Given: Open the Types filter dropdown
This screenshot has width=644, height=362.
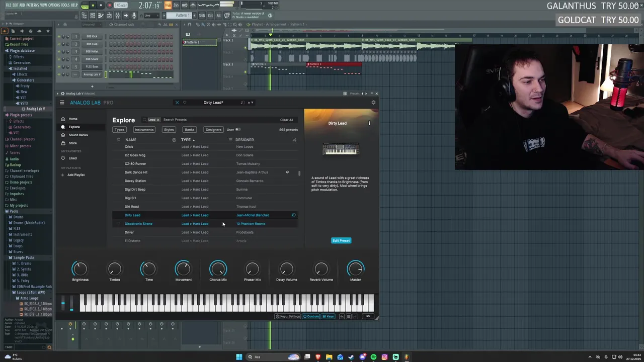Looking at the screenshot, I should pyautogui.click(x=119, y=130).
